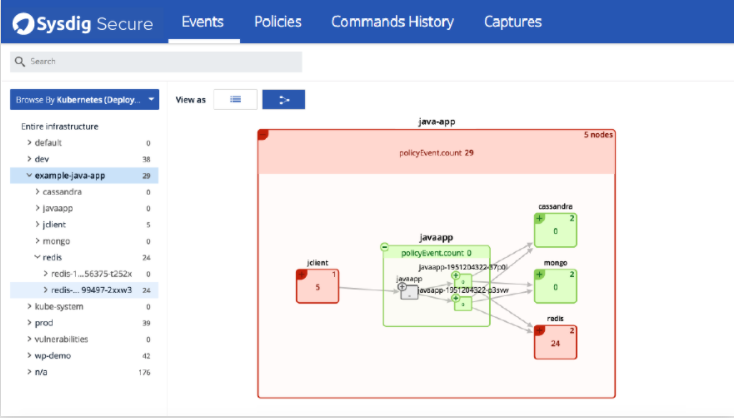Click the 42 count beside wp-demo
Image resolution: width=734 pixels, height=418 pixels.
tap(146, 356)
